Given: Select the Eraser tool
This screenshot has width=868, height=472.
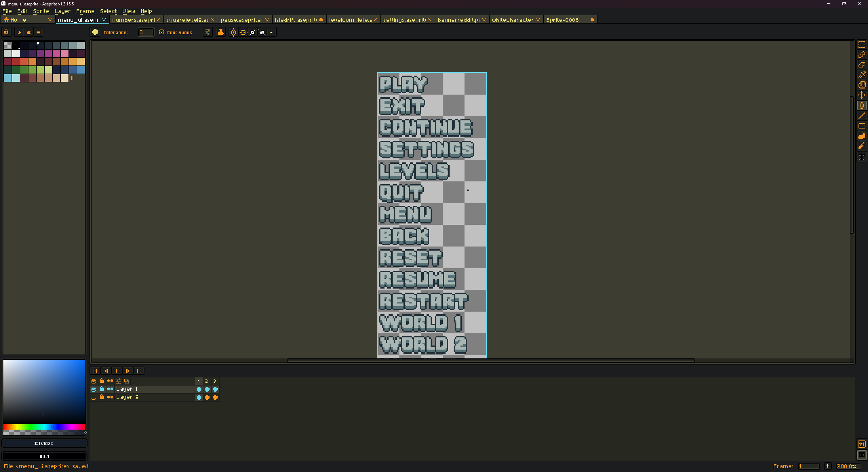Looking at the screenshot, I should point(862,65).
